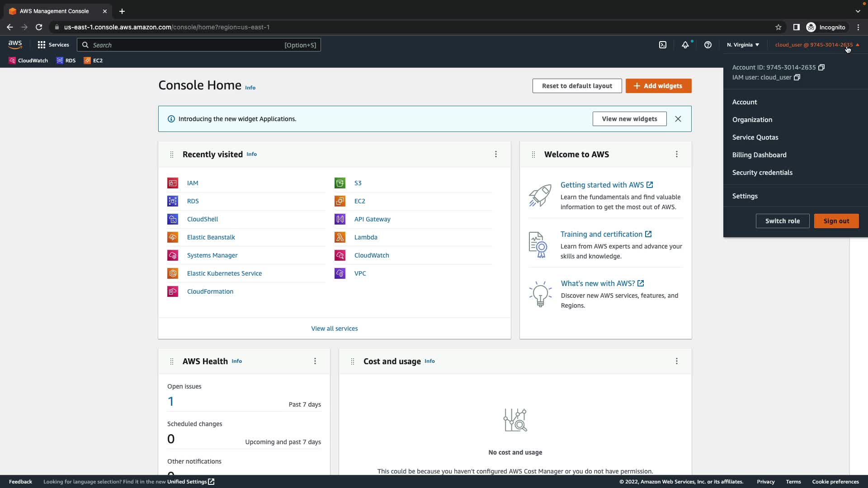The width and height of the screenshot is (868, 488).
Task: Open the notifications bell icon
Action: pos(685,45)
